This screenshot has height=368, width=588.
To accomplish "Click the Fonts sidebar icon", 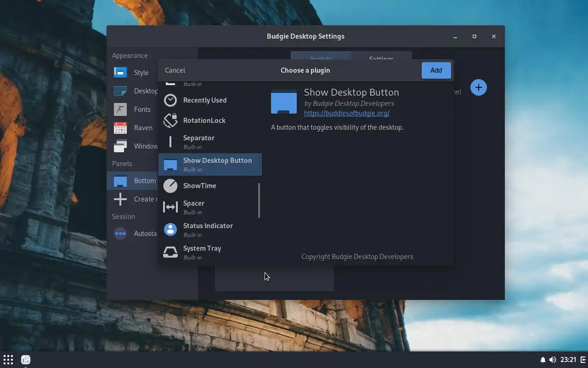I will (120, 109).
